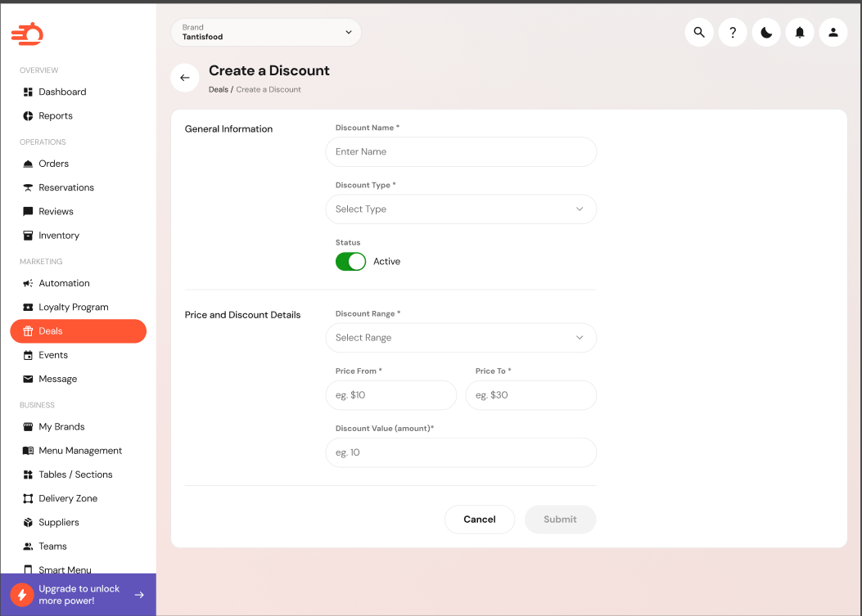The width and height of the screenshot is (862, 616).
Task: Open Smart Menu sidebar item
Action: 78,569
